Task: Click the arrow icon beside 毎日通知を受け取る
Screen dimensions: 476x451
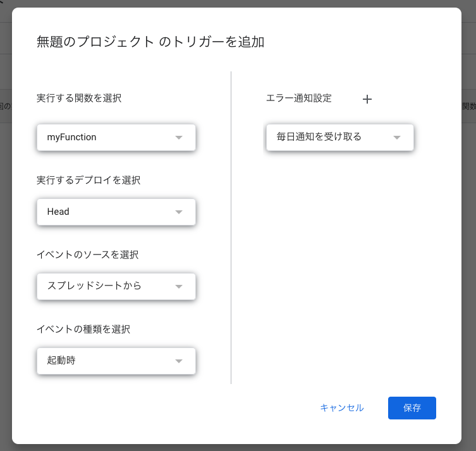Action: pos(397,137)
